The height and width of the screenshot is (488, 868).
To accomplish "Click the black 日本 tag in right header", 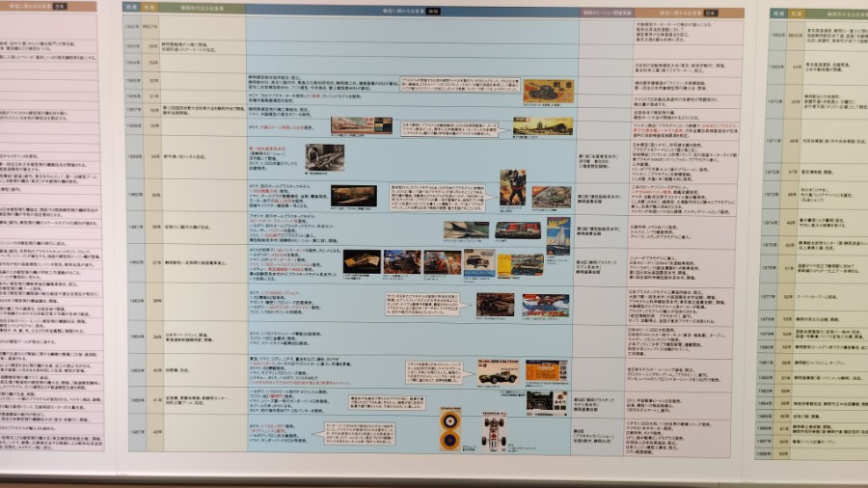I will tap(710, 14).
